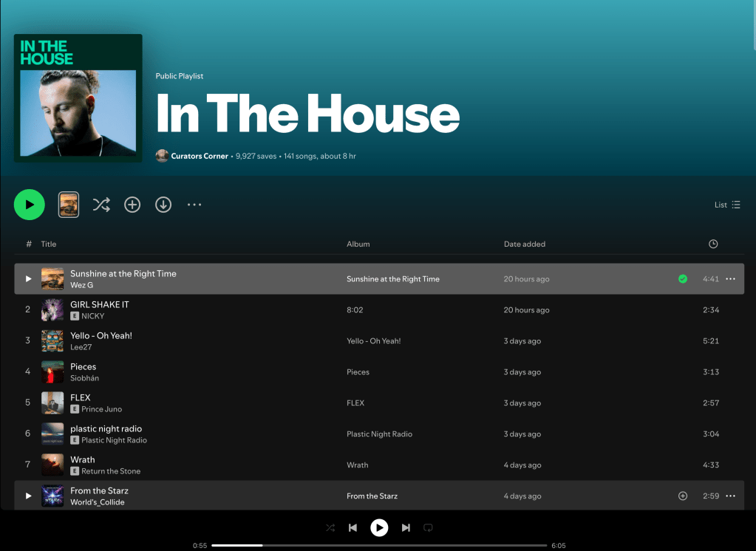Viewport: 756px width, 551px height.
Task: Click the Curators Corner avatar
Action: [162, 156]
